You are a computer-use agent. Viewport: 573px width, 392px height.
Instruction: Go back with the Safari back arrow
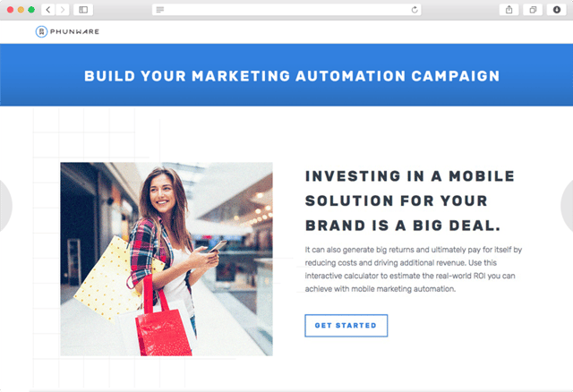point(48,10)
